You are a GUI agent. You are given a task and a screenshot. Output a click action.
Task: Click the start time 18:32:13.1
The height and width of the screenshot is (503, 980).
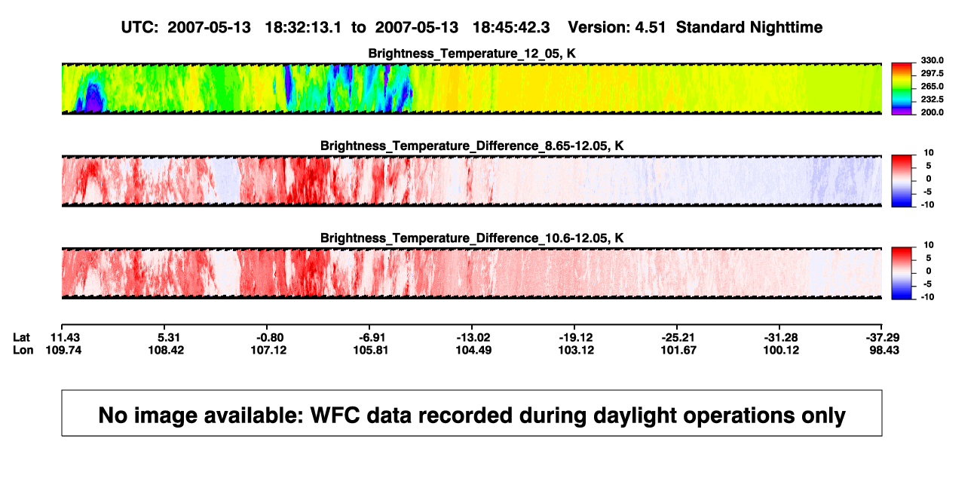click(x=304, y=27)
